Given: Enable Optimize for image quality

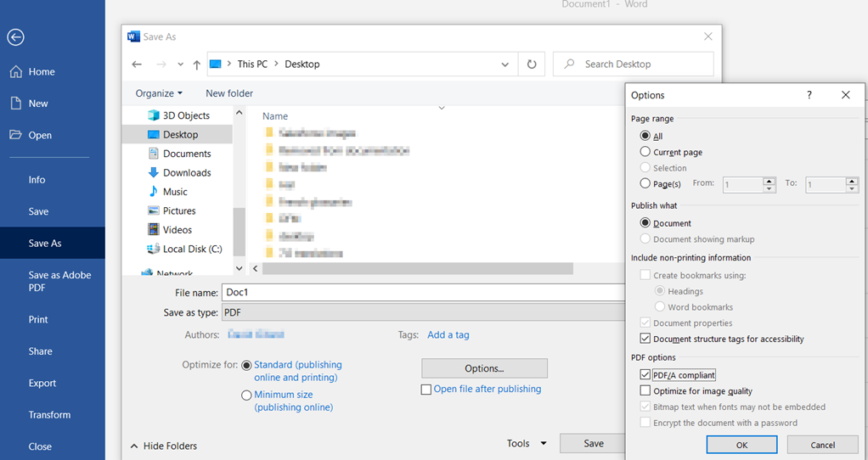Looking at the screenshot, I should coord(645,391).
